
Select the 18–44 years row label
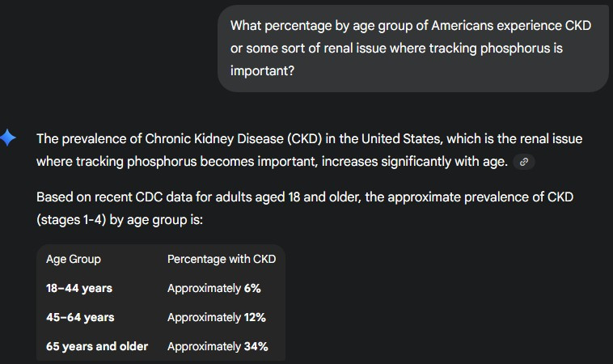79,289
